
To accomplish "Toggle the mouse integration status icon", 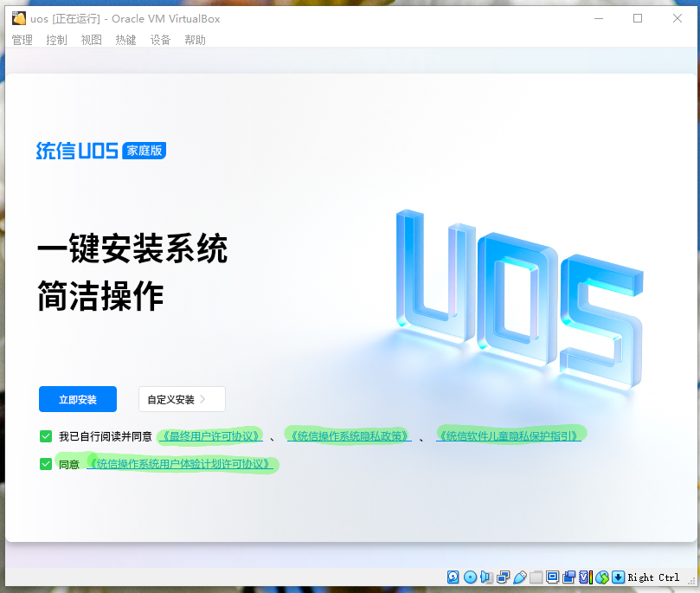I will click(x=601, y=577).
